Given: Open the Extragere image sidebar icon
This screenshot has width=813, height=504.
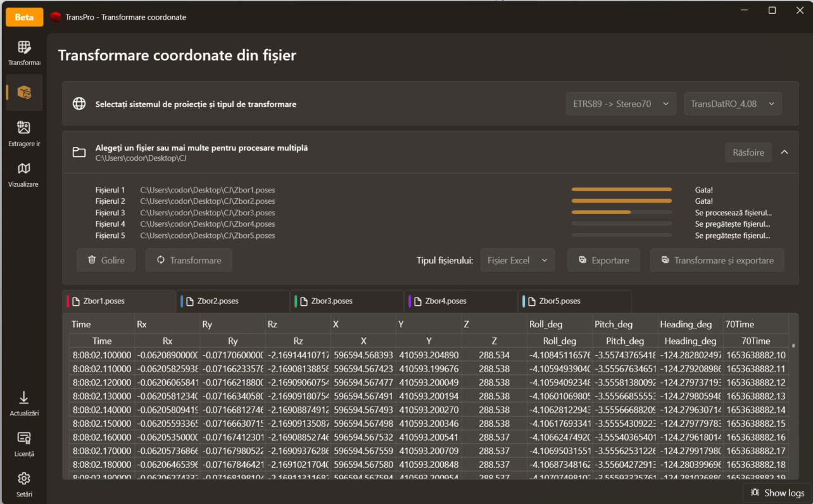Looking at the screenshot, I should coord(24,128).
